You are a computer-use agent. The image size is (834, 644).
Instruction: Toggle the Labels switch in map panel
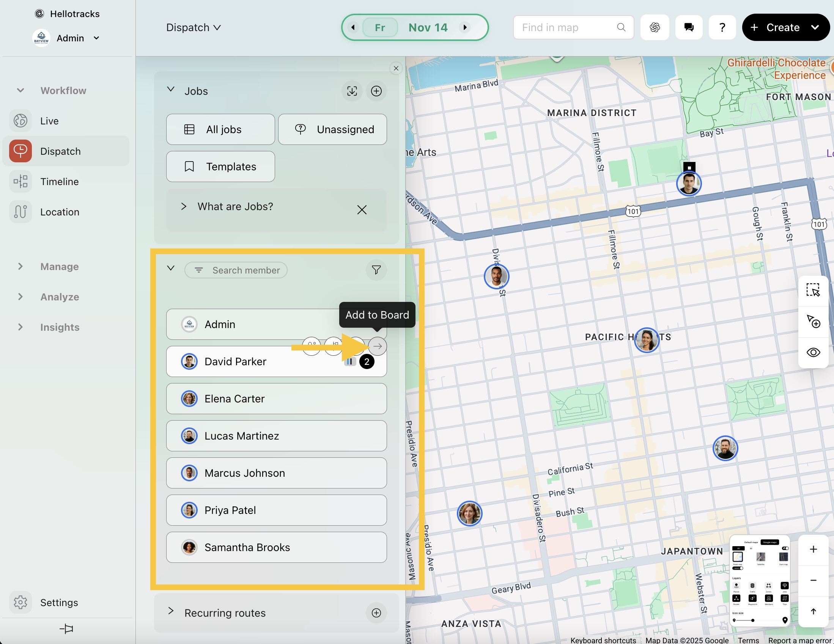738,569
